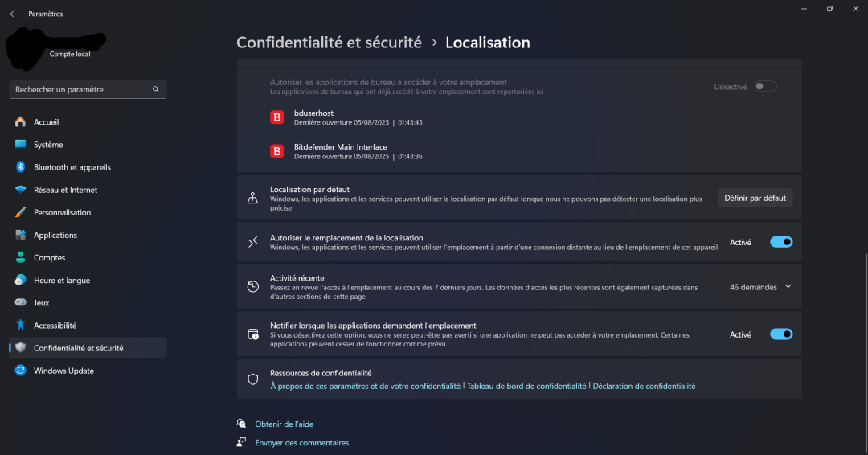The height and width of the screenshot is (455, 868).
Task: Focus the Rechercher un paramètre field
Action: 88,89
